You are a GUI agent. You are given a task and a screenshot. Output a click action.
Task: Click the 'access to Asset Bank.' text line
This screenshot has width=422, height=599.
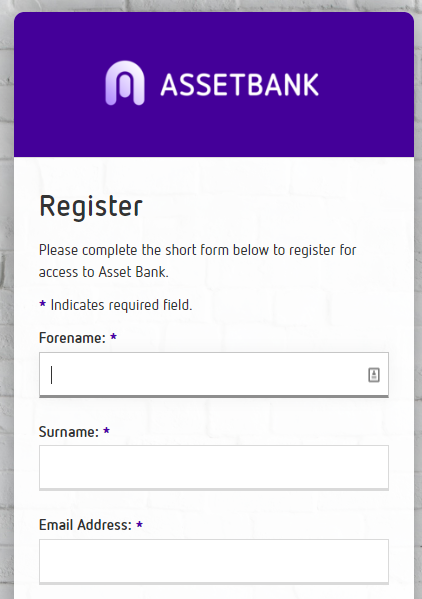pos(103,272)
